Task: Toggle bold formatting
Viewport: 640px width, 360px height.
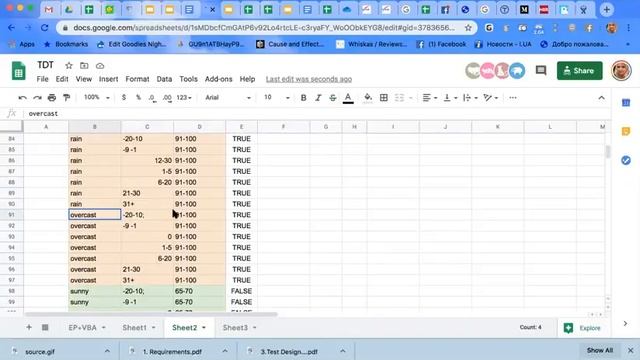Action: (x=303, y=98)
